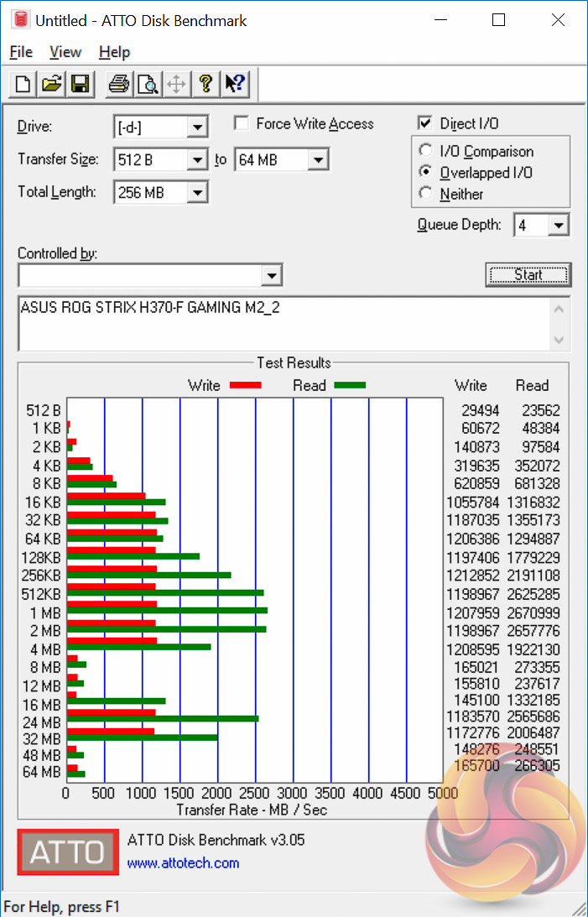
Task: Click the description scrollbar down arrow
Action: click(x=558, y=340)
